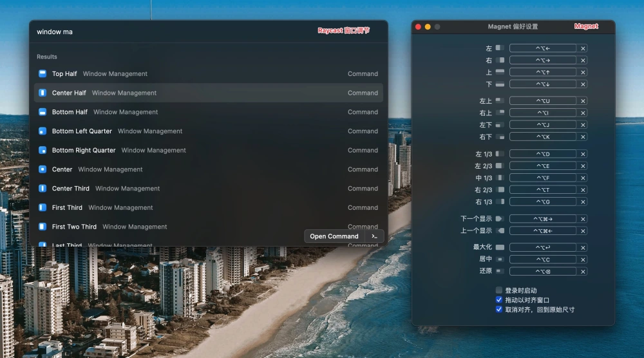Click the 还原 shortcut field
Image resolution: width=644 pixels, height=358 pixels.
542,271
